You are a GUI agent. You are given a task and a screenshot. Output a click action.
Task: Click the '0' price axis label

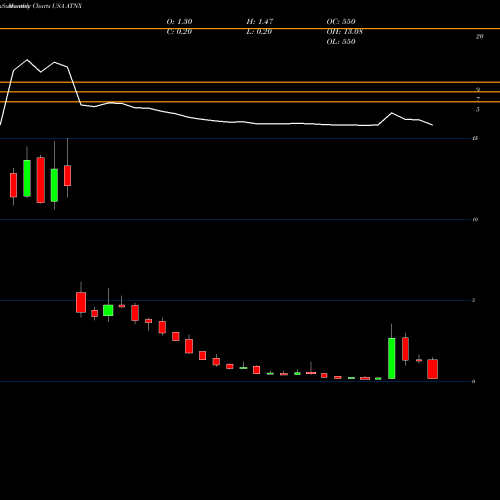(x=473, y=381)
